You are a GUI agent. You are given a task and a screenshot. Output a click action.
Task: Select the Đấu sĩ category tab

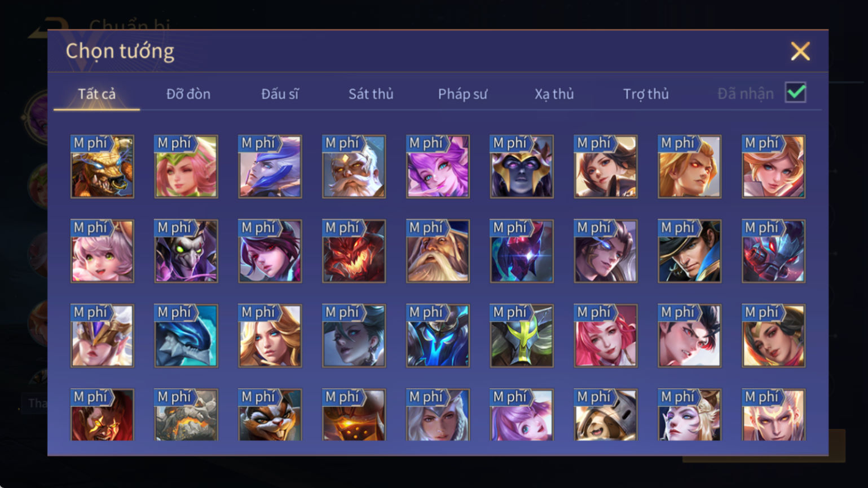coord(280,94)
